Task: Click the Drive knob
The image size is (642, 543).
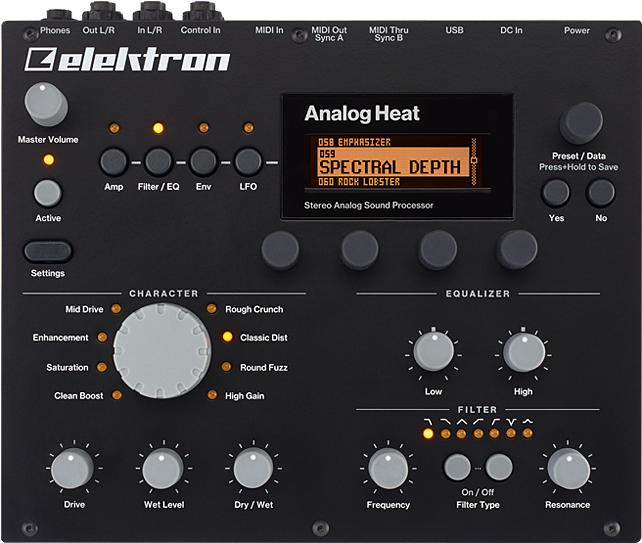Action: (x=73, y=468)
